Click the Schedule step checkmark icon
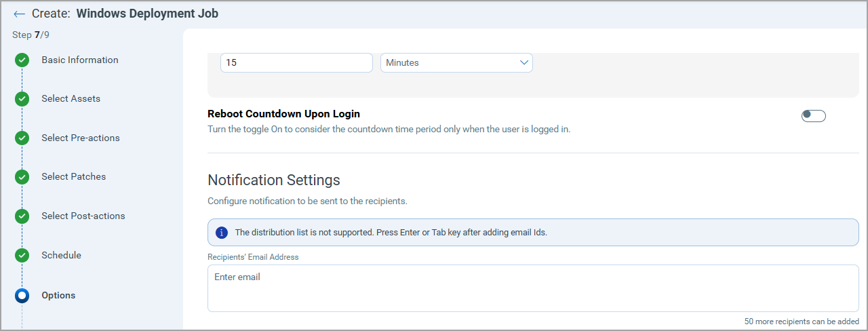This screenshot has height=331, width=868. (x=22, y=256)
